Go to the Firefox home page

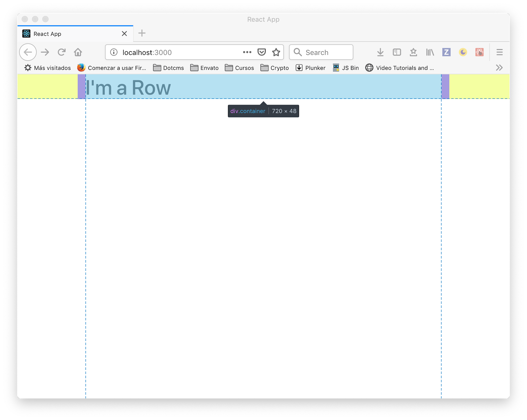click(x=78, y=52)
